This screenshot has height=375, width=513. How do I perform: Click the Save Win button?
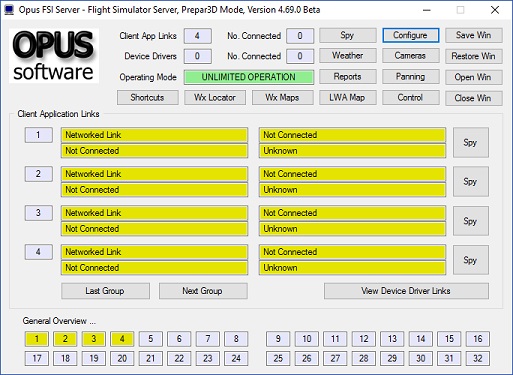point(474,35)
